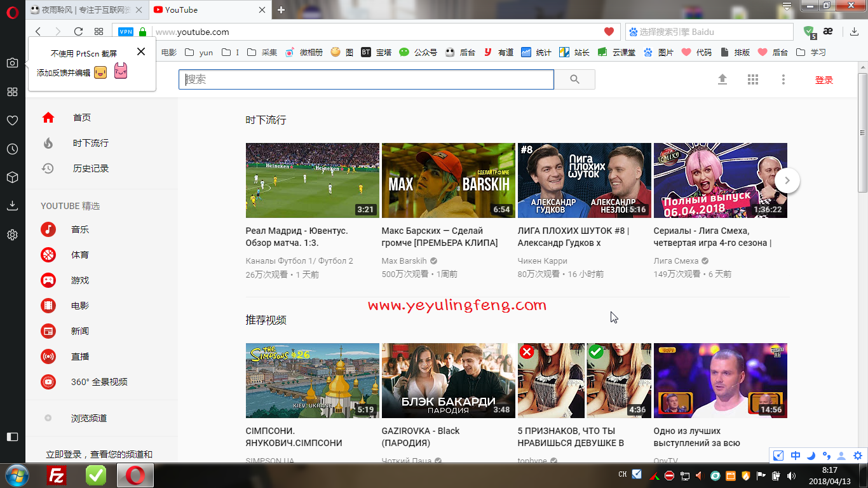The width and height of the screenshot is (868, 488).
Task: Open the æ extension icon
Action: click(x=828, y=32)
